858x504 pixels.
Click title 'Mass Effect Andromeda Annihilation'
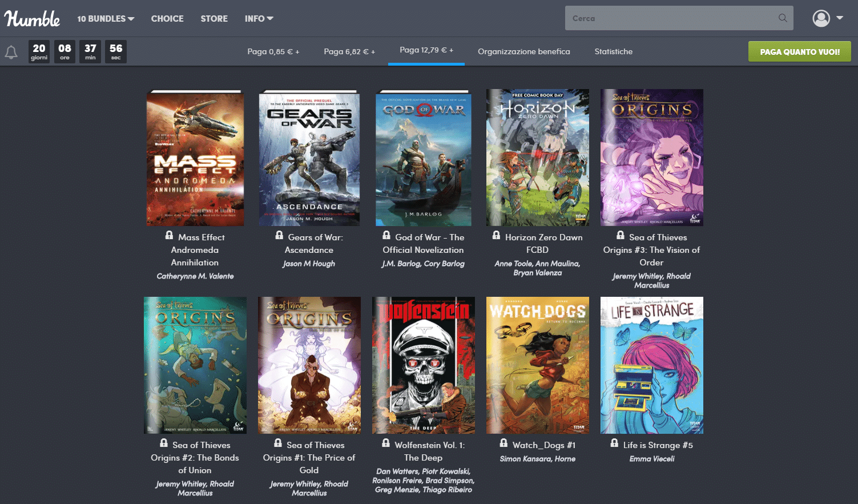pyautogui.click(x=195, y=250)
